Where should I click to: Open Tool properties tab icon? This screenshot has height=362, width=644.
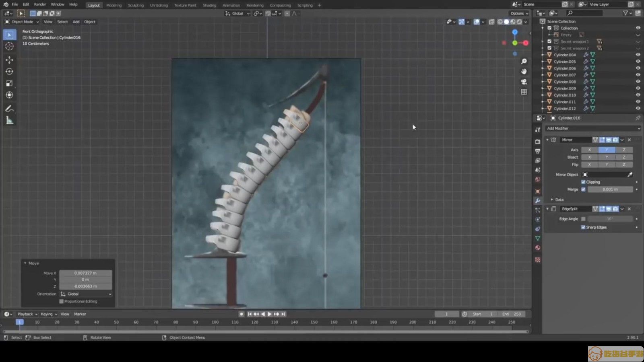pos(538,130)
